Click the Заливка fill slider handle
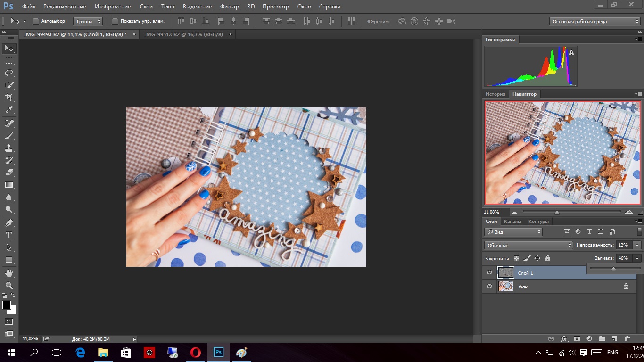644x362 pixels. point(613,269)
